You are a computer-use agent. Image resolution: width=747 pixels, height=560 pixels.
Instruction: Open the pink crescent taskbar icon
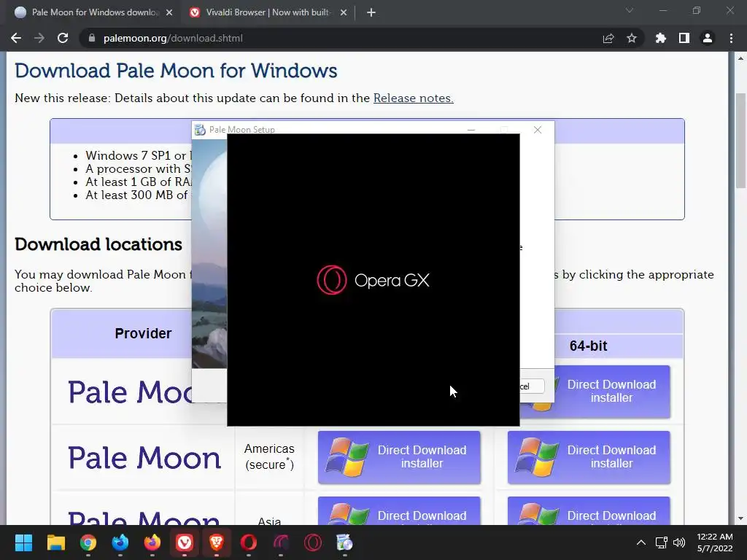(281, 542)
